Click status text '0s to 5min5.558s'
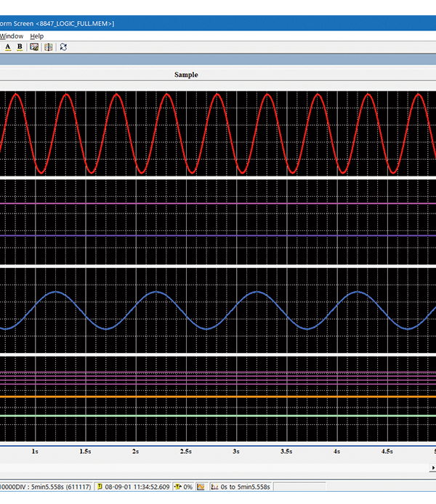 click(245, 487)
